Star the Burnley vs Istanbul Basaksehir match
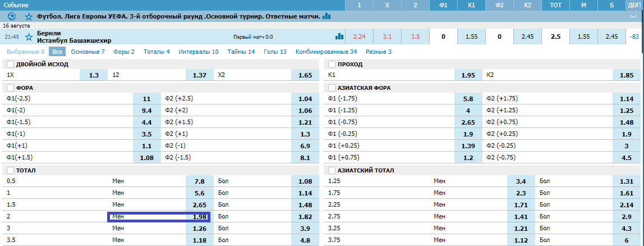The image size is (644, 246). coord(29,37)
